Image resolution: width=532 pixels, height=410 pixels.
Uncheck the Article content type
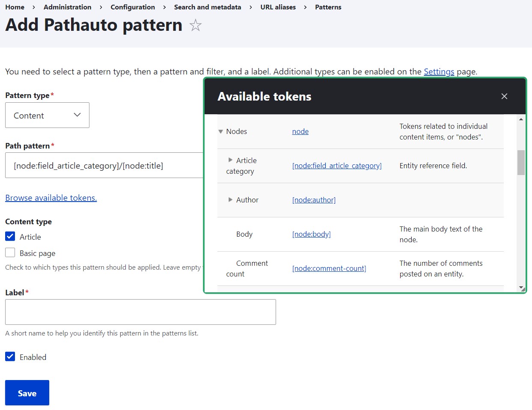(x=10, y=236)
